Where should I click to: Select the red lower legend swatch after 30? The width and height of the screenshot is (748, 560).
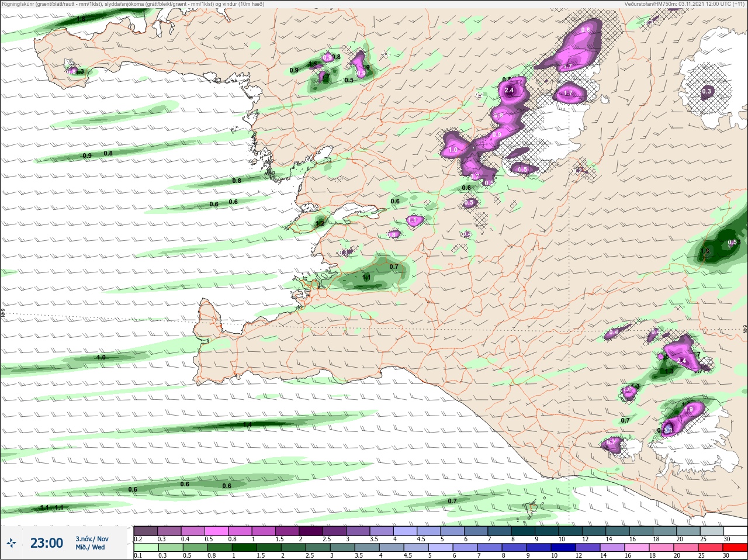click(x=735, y=548)
